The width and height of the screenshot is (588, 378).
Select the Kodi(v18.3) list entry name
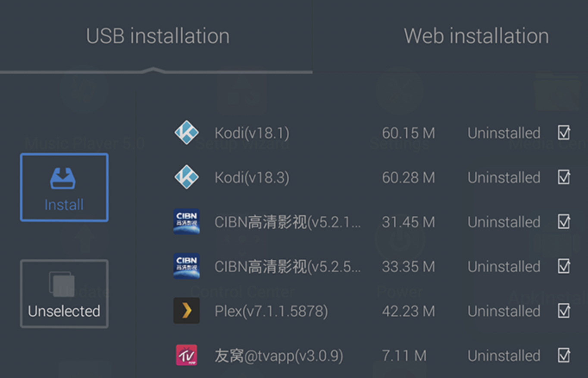[x=252, y=178]
